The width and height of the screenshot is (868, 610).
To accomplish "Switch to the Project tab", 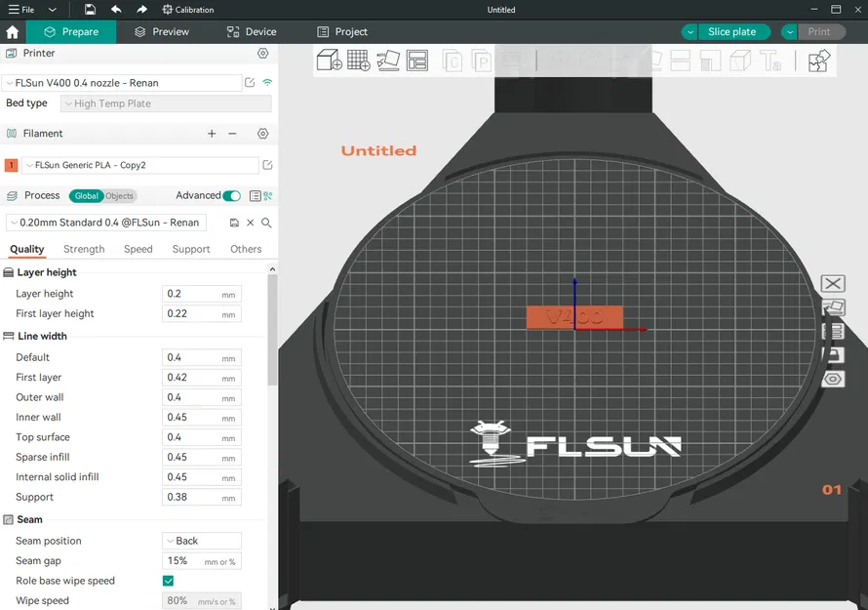I will [342, 32].
